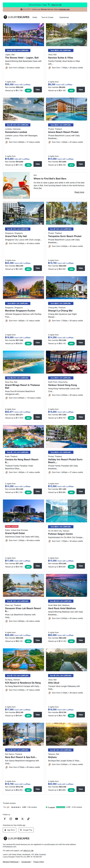Open the Instagram icon in footer
This screenshot has height=868, width=90.
[x=11, y=819]
